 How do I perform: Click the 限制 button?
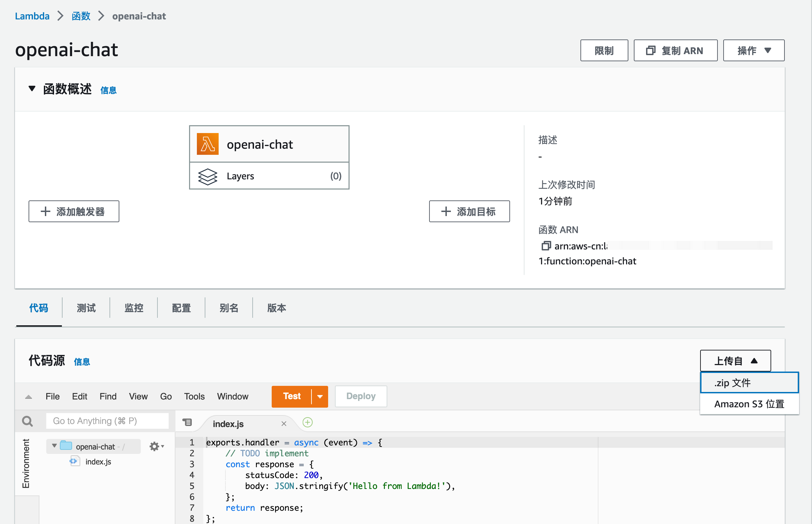(604, 50)
